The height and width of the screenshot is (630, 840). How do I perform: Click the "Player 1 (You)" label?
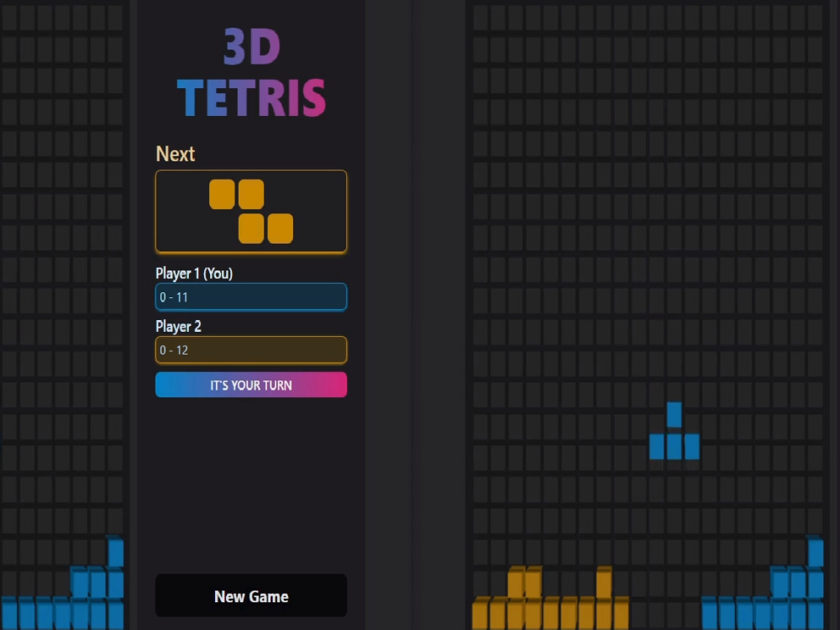click(194, 273)
